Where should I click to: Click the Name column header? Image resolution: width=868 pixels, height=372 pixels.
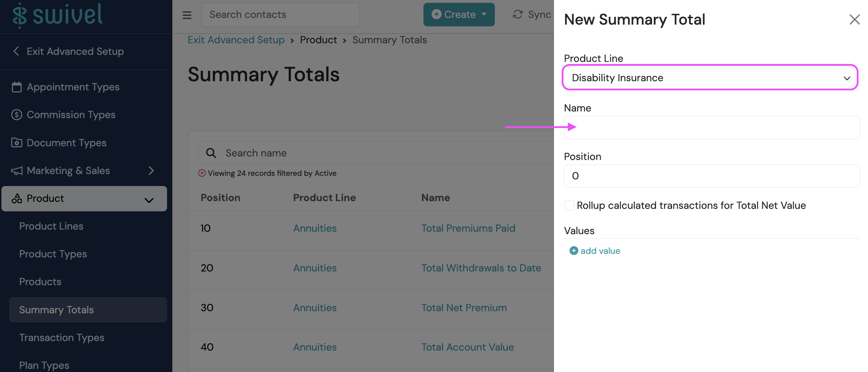point(435,198)
